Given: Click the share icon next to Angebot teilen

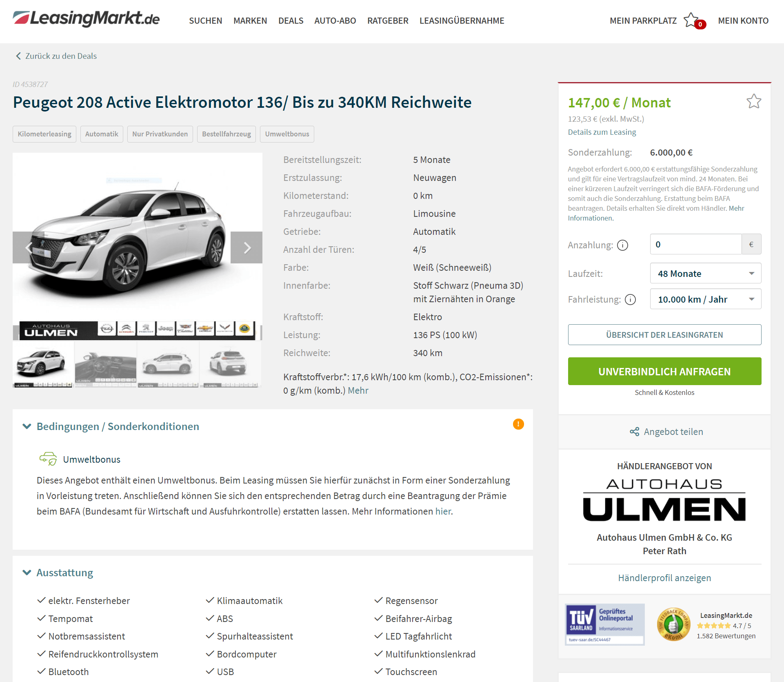Looking at the screenshot, I should click(634, 432).
